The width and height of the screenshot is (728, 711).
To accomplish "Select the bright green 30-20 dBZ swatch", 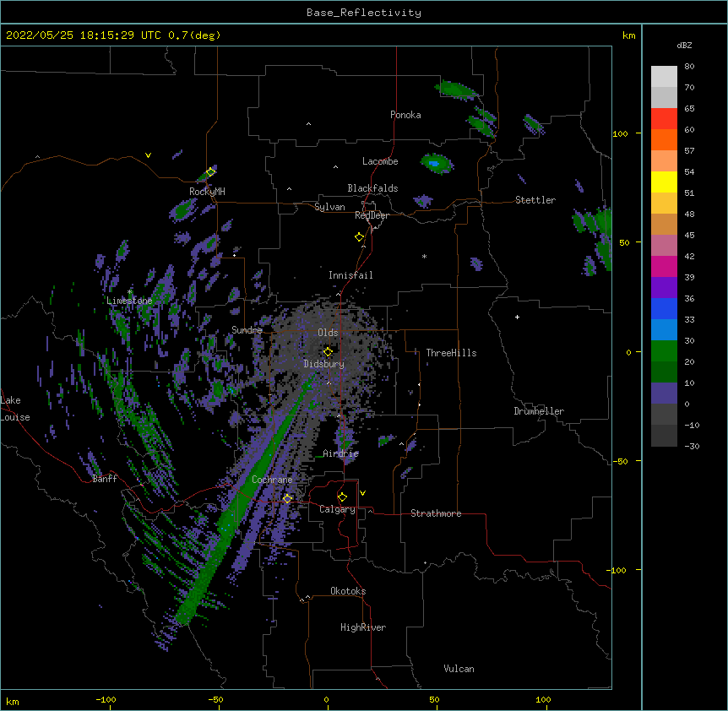I will pyautogui.click(x=664, y=351).
